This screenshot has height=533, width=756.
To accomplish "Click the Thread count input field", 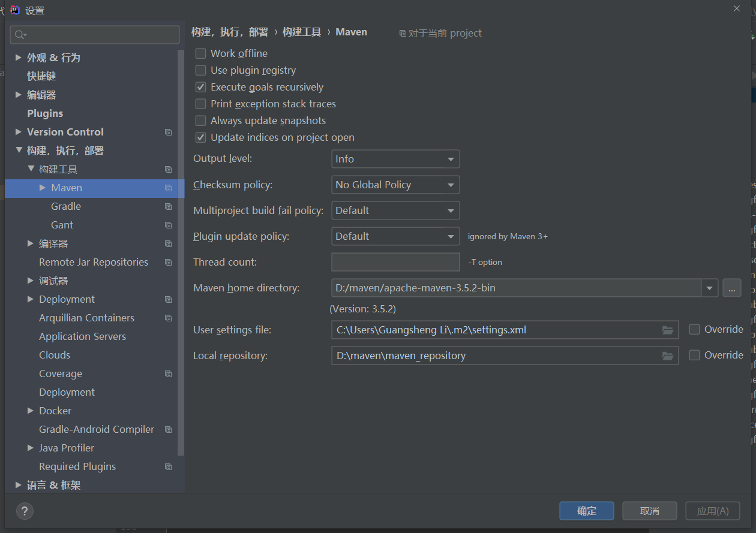I will tap(395, 262).
